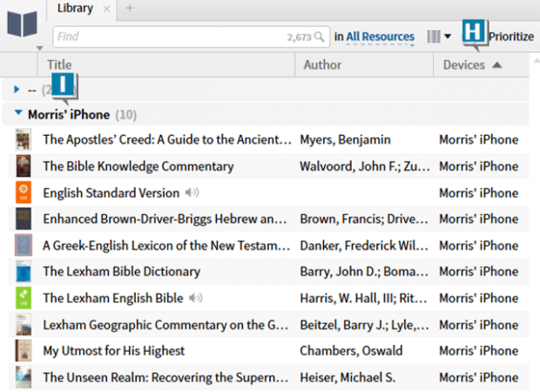
Task: Click the Logos book app icon
Action: 24,24
